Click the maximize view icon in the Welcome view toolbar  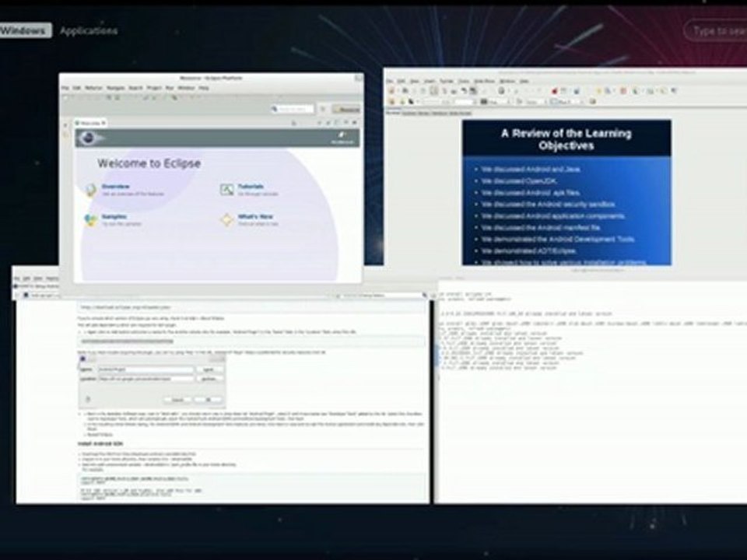[354, 123]
